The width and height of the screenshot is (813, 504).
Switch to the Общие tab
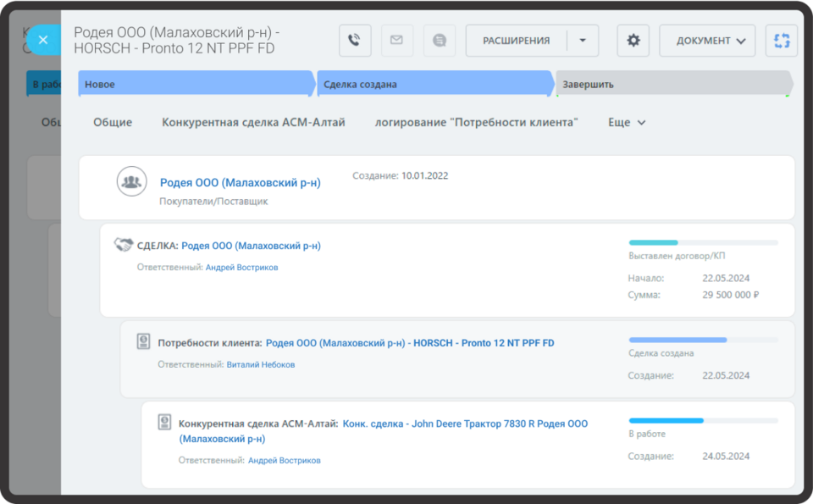tap(113, 123)
